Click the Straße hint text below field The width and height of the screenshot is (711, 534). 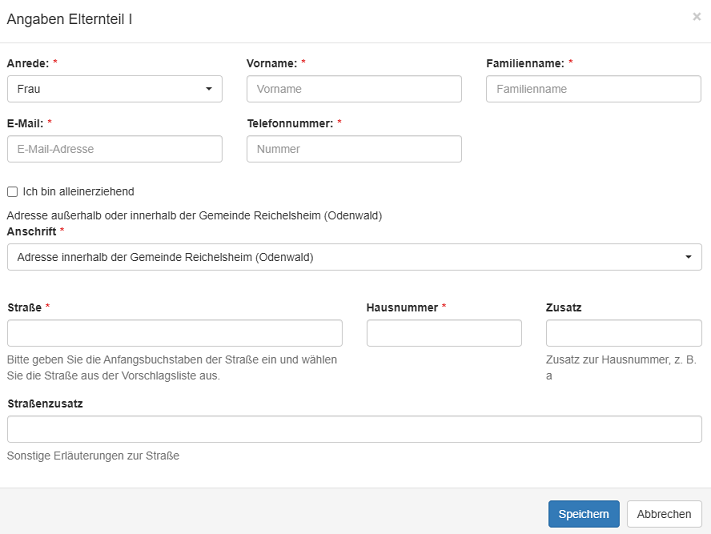[172, 368]
